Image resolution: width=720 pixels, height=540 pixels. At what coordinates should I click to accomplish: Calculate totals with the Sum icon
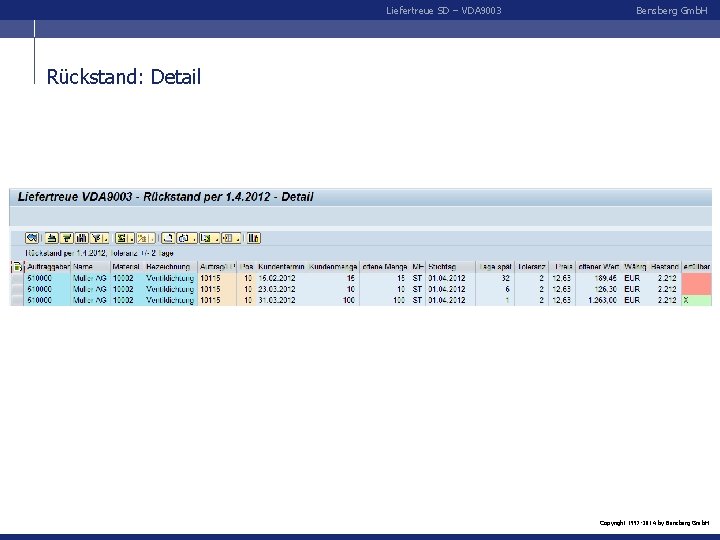tap(121, 238)
